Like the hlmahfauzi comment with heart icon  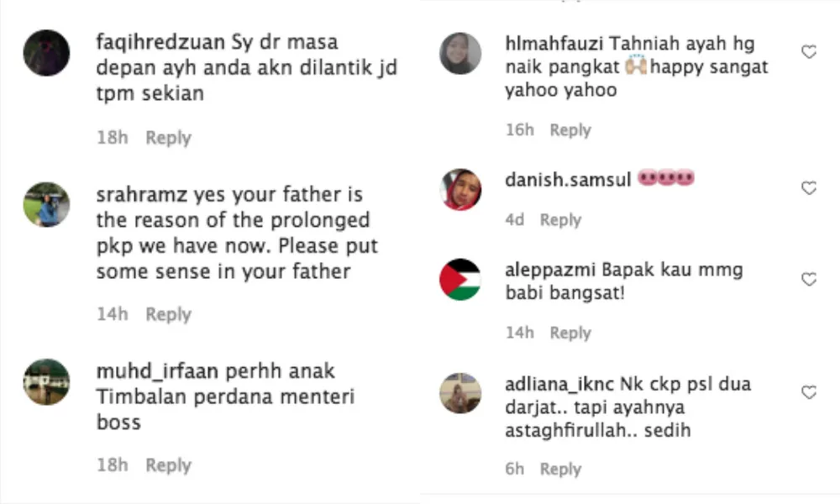tap(809, 52)
